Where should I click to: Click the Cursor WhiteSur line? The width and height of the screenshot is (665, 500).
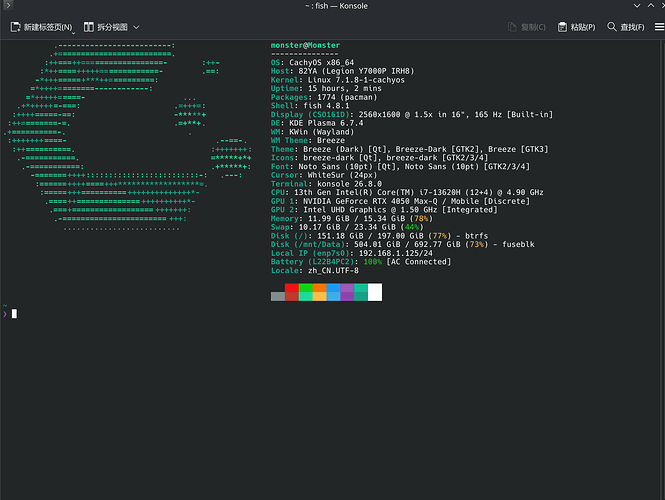click(x=324, y=175)
